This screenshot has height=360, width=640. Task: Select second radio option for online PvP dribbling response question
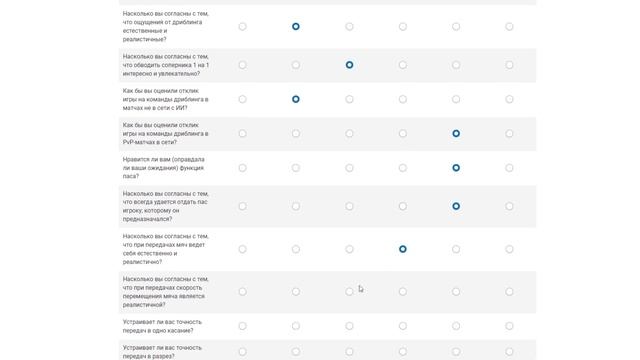coord(296,133)
